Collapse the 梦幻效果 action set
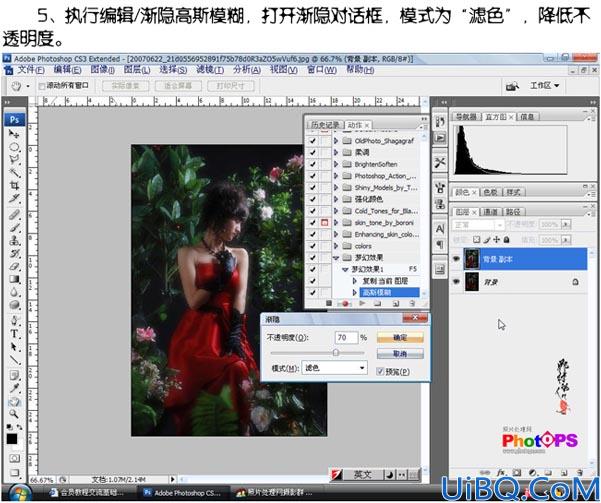Screen dimensions: 601x503 (x=336, y=258)
